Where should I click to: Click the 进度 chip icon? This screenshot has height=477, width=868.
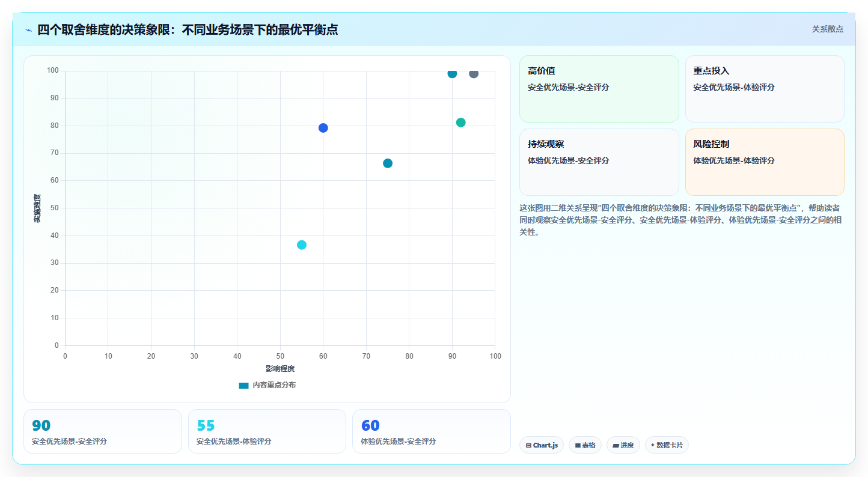[616, 446]
